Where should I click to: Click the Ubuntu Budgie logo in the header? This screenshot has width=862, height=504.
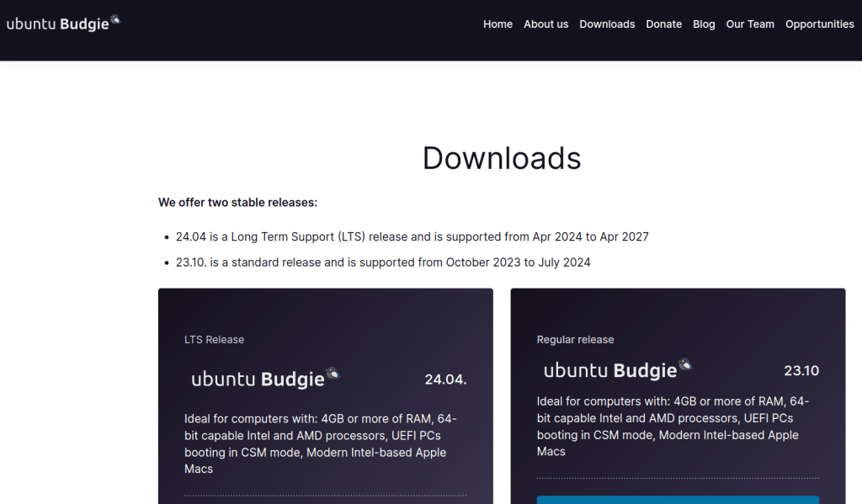63,24
